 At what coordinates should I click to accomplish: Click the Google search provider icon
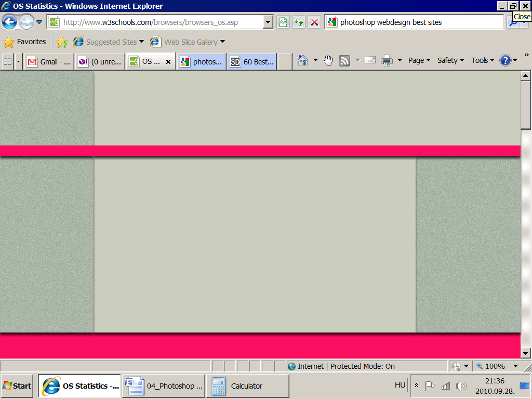[x=332, y=22]
